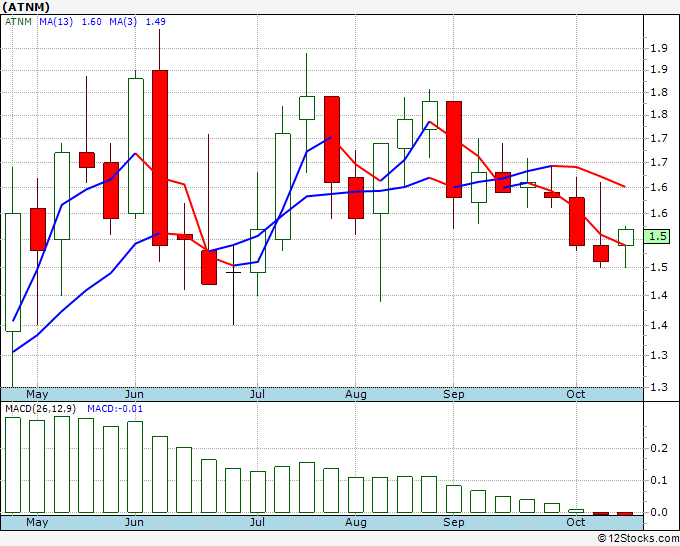
Task: Click the MA(3) value 1.49
Action: tap(155, 22)
